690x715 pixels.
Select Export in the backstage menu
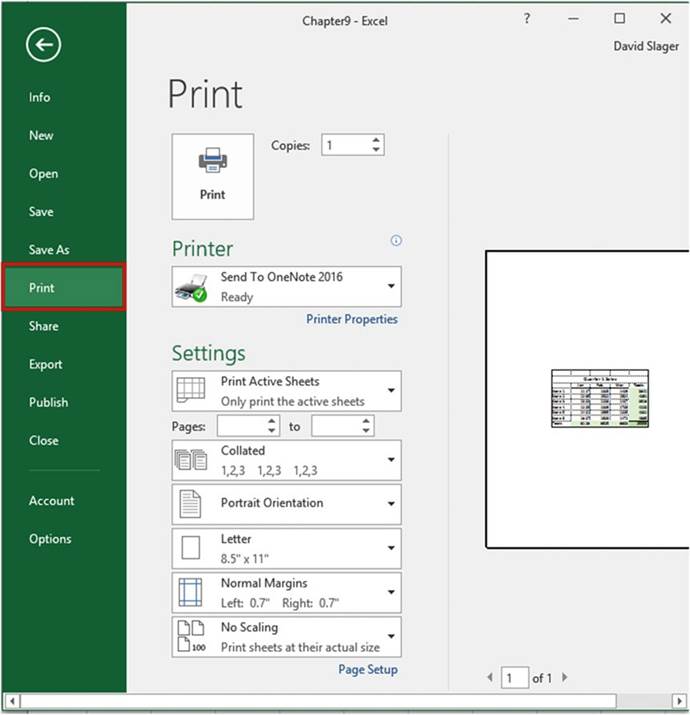46,364
